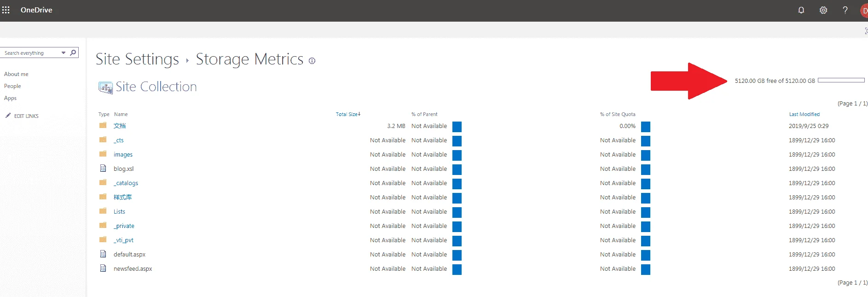Click the 3.2 MB size value
868x297 pixels.
pos(396,126)
